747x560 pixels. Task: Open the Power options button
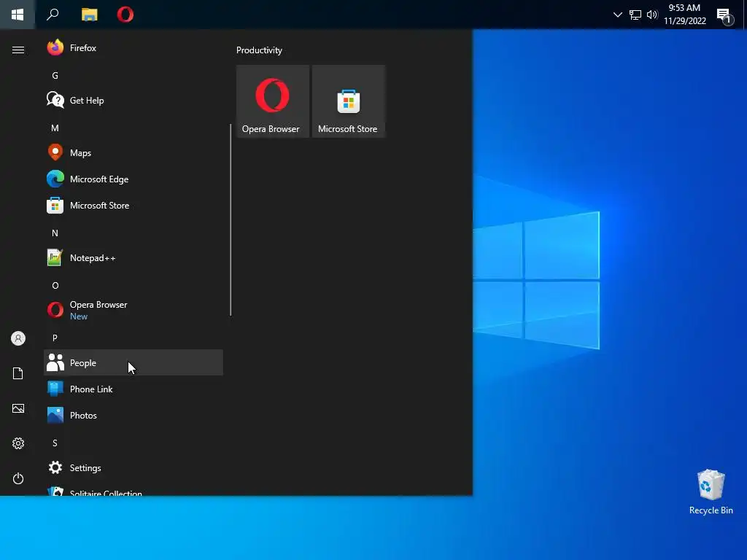pos(18,478)
